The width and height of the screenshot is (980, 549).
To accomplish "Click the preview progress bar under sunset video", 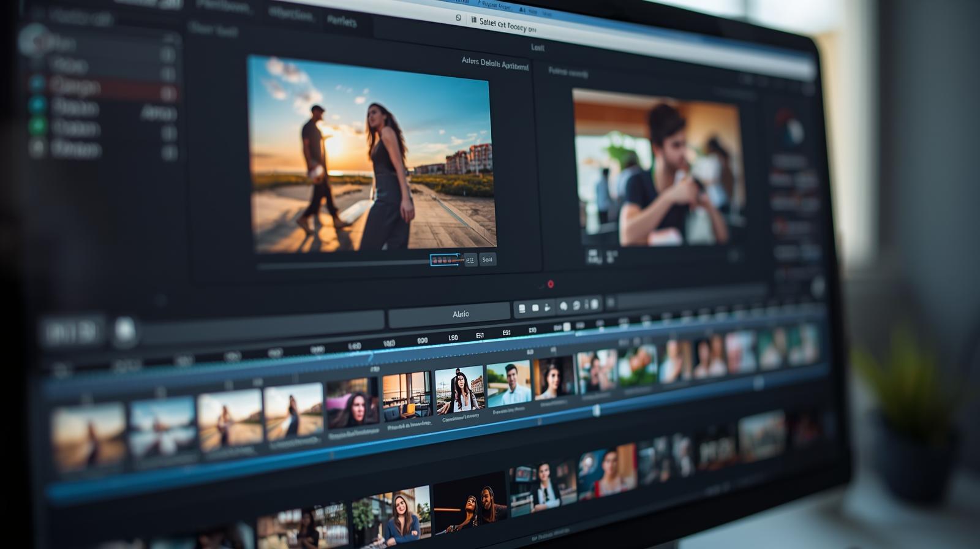I will 343,265.
